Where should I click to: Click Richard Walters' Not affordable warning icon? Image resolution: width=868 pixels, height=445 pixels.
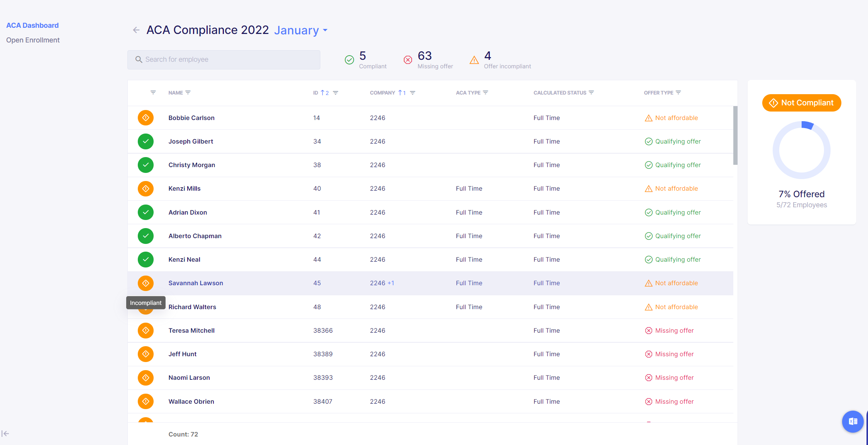(x=649, y=307)
